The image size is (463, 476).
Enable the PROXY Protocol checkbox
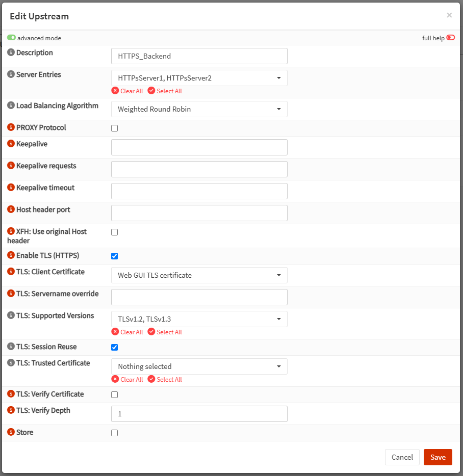[114, 128]
